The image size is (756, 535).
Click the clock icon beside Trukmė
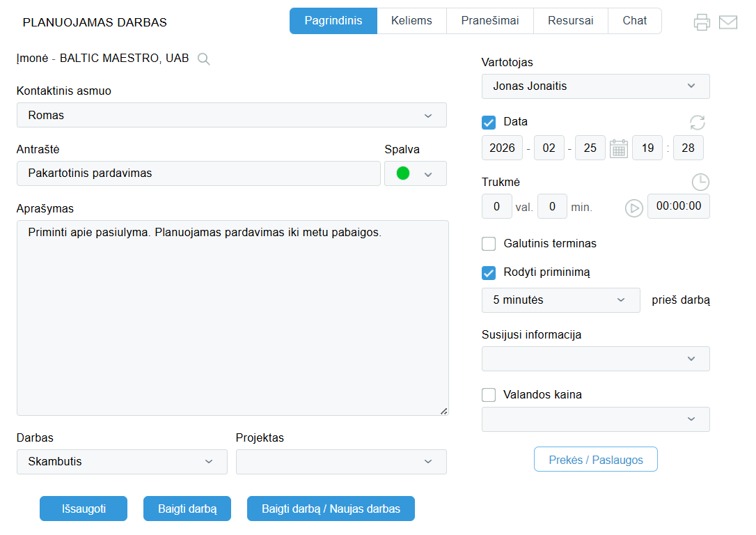(700, 182)
